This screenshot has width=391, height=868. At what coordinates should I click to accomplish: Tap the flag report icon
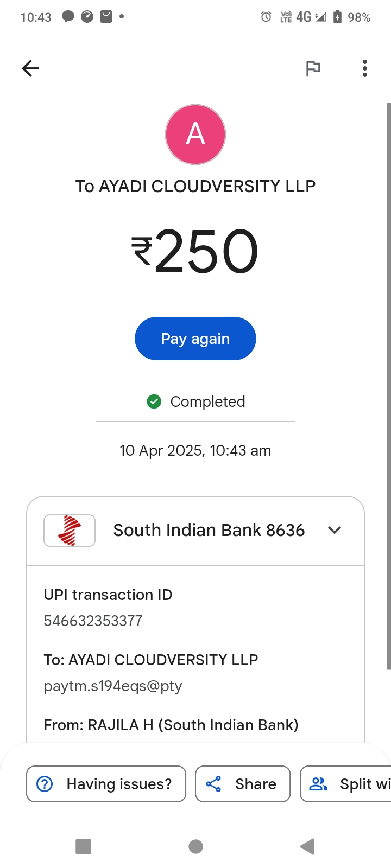(x=313, y=68)
